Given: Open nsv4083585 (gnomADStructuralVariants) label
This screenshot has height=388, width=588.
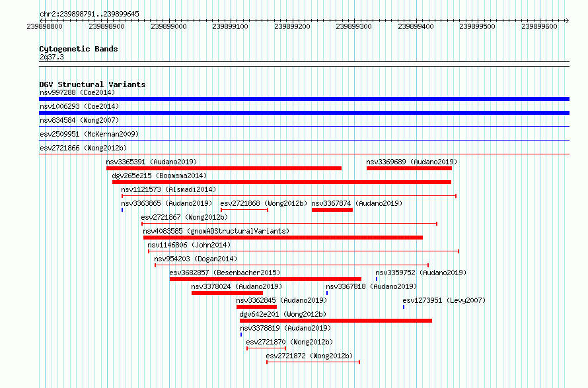Looking at the screenshot, I should [216, 231].
